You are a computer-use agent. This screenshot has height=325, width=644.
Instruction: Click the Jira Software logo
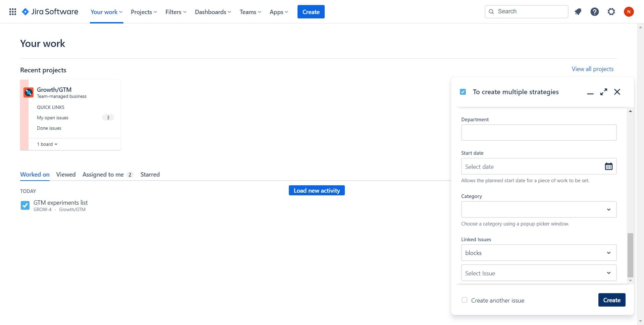[x=50, y=12]
